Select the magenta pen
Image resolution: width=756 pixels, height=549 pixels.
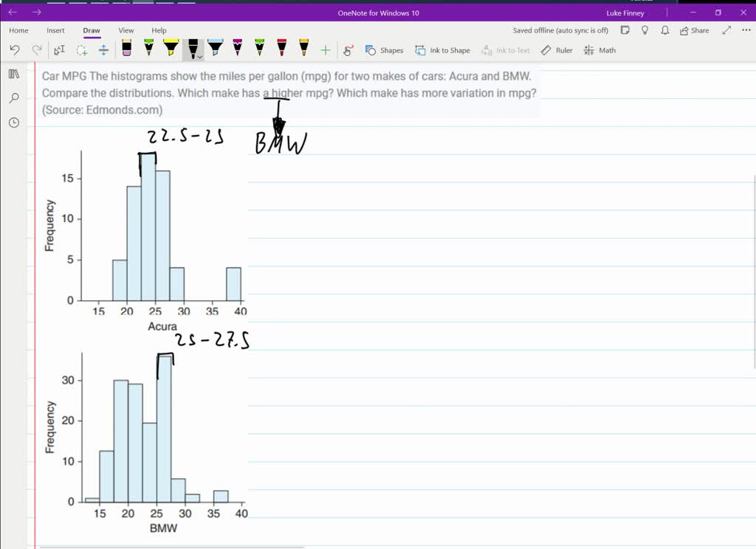point(237,48)
